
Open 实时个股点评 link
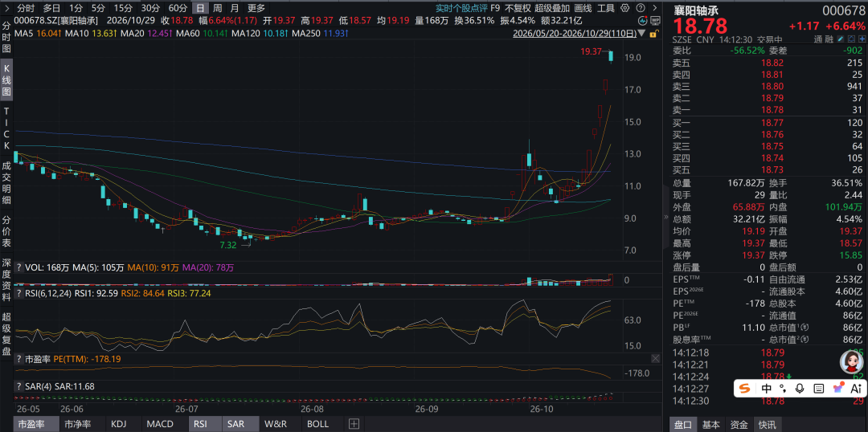click(461, 8)
